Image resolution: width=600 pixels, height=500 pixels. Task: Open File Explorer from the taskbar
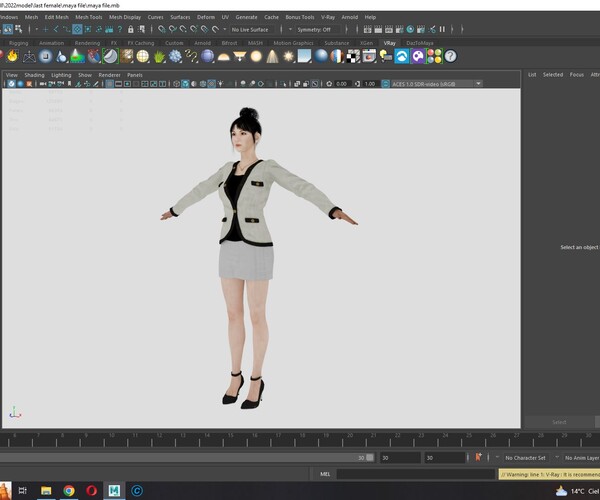click(x=46, y=490)
